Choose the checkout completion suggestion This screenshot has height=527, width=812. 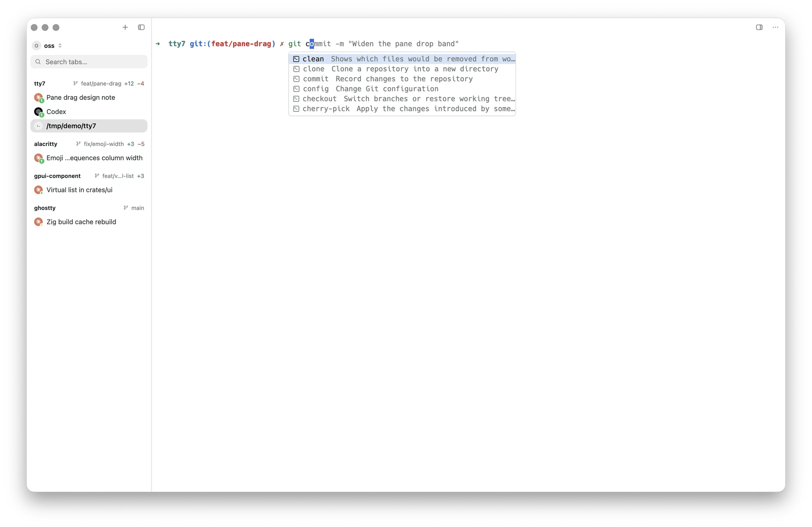click(x=402, y=99)
